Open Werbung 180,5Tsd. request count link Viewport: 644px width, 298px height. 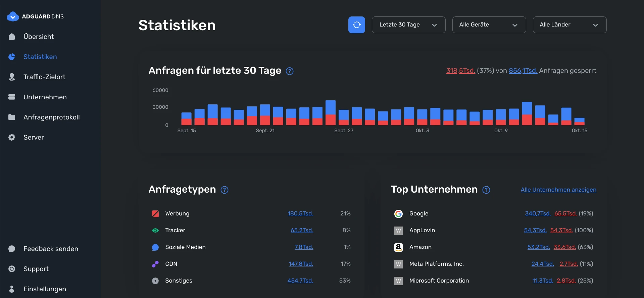tap(300, 213)
